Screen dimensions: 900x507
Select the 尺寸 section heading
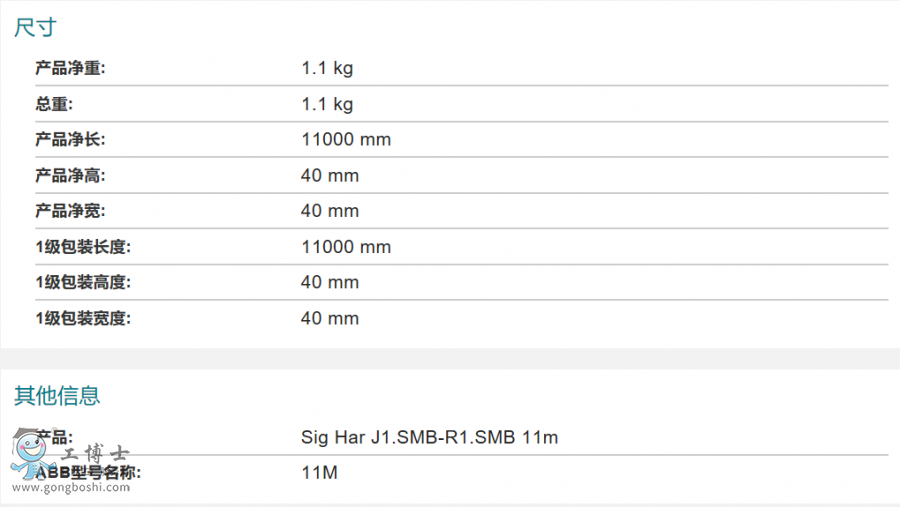pyautogui.click(x=35, y=28)
